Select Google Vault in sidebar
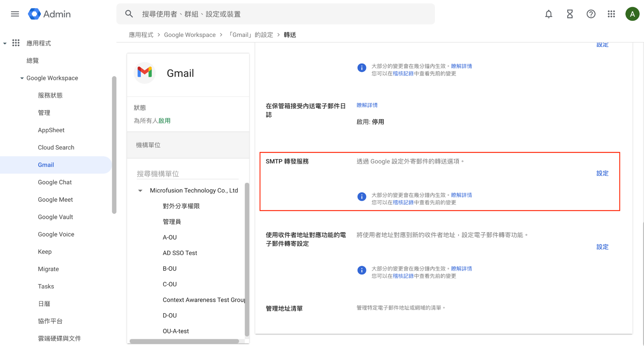 click(x=55, y=217)
